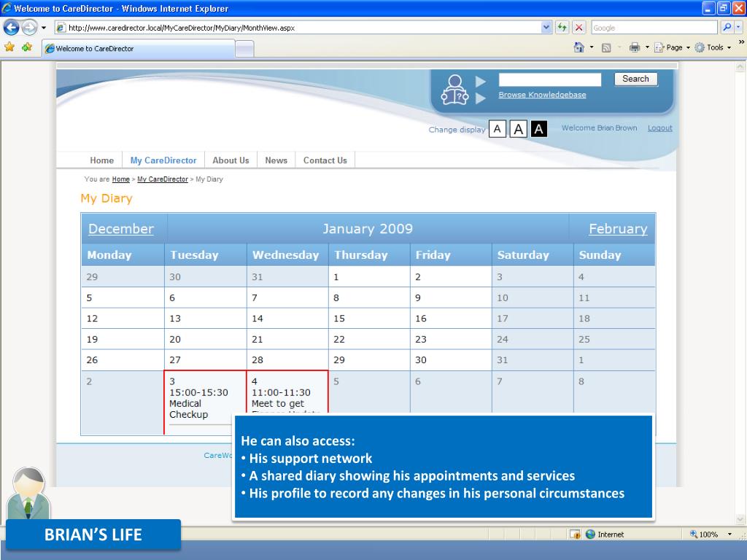Click the Logout link

[659, 128]
